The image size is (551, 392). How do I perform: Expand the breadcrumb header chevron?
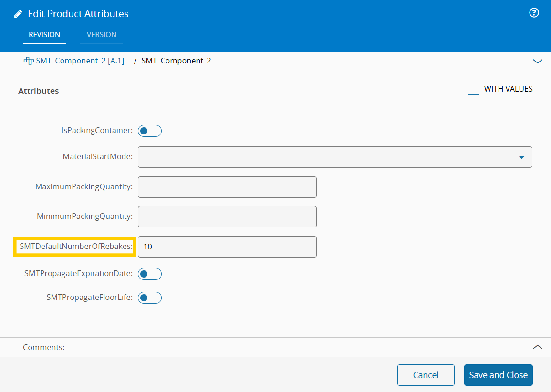(x=538, y=62)
